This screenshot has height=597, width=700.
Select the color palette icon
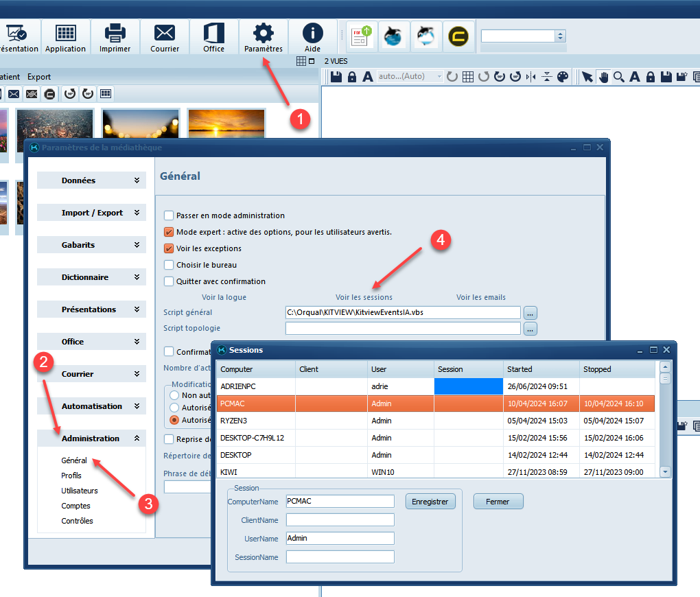[563, 77]
